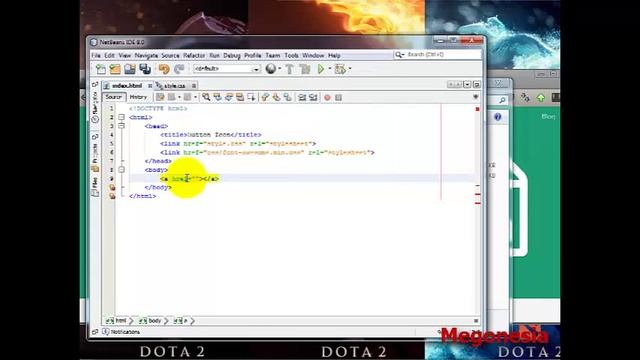Click the a tag breadcrumb
Viewport: 640px width, 360px height.
pyautogui.click(x=181, y=321)
